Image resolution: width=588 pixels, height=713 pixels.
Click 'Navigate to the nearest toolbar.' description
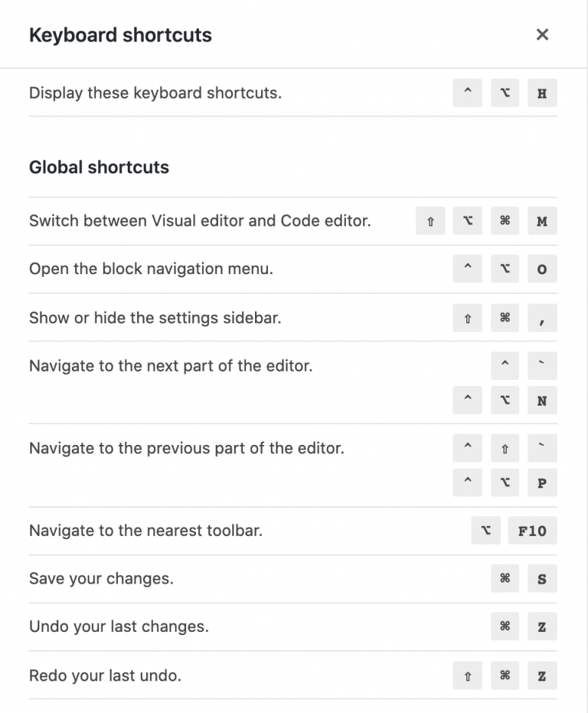tap(145, 531)
